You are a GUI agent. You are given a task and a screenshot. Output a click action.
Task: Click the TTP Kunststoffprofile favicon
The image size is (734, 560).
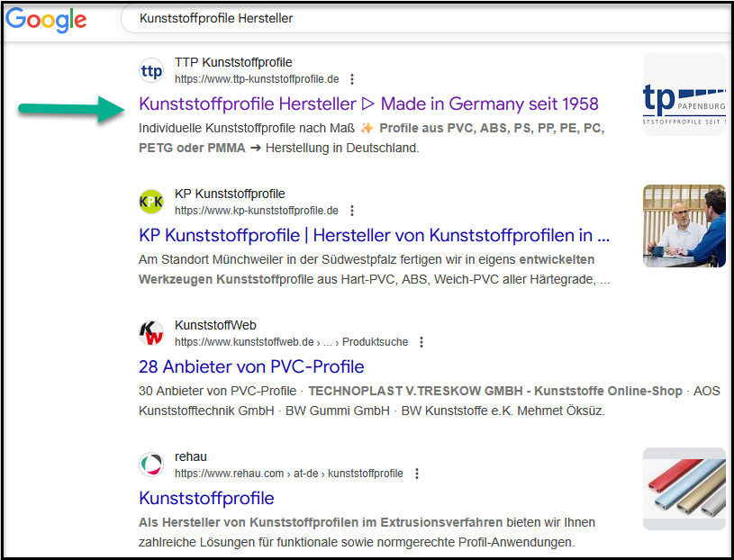[x=152, y=71]
